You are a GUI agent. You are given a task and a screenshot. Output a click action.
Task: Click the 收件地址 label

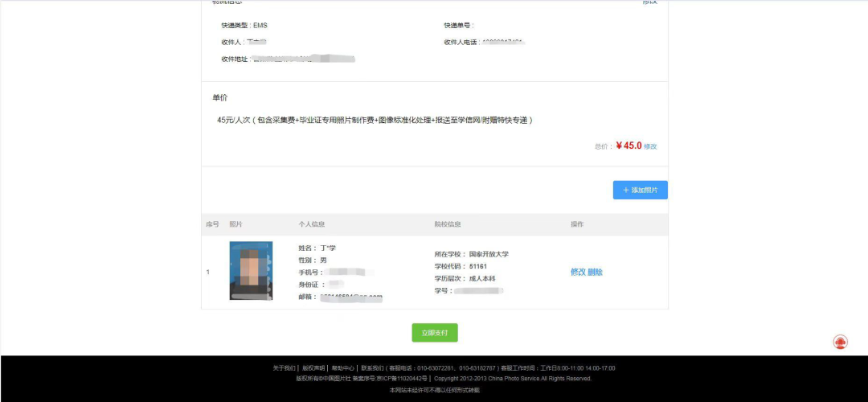point(235,59)
